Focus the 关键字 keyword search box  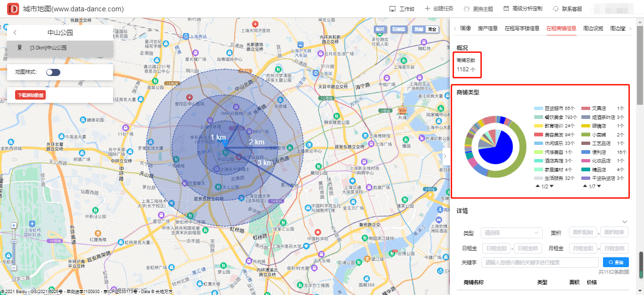pyautogui.click(x=539, y=262)
